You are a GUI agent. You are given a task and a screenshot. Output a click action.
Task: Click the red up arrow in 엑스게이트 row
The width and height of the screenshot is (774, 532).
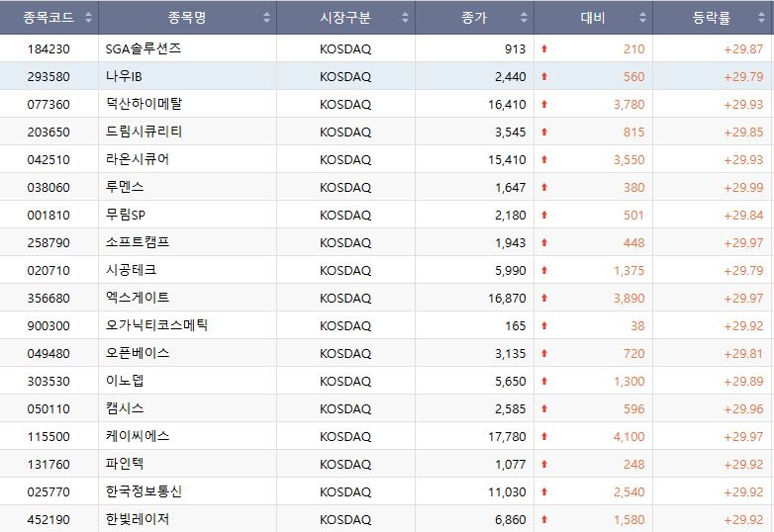(544, 298)
